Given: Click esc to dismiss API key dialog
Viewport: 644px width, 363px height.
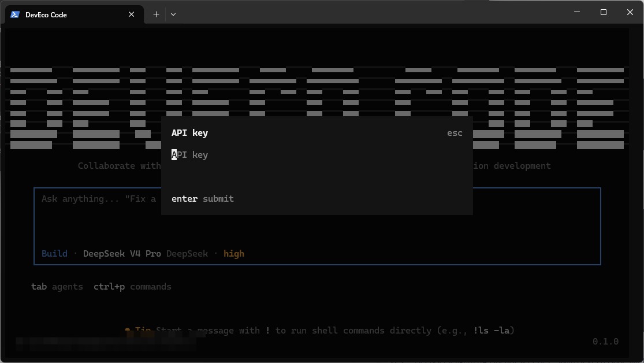Looking at the screenshot, I should [455, 133].
